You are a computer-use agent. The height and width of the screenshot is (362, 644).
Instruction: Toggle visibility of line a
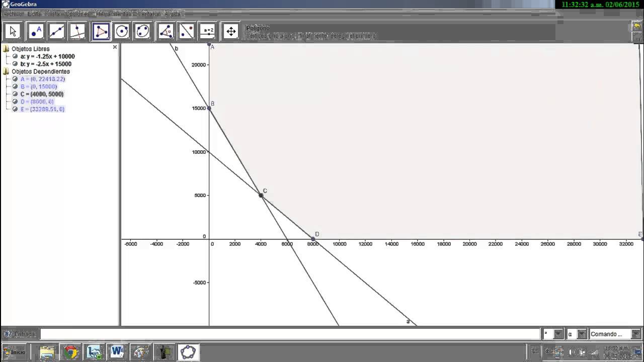coord(15,56)
